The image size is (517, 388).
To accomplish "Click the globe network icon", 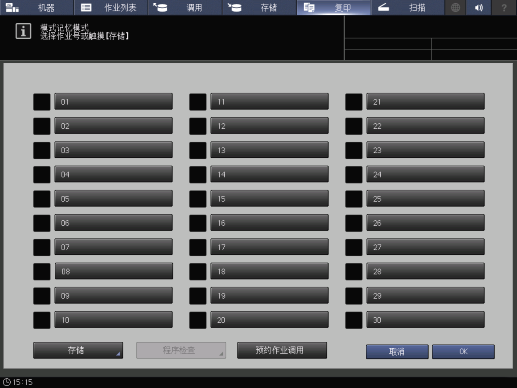I will 455,7.
